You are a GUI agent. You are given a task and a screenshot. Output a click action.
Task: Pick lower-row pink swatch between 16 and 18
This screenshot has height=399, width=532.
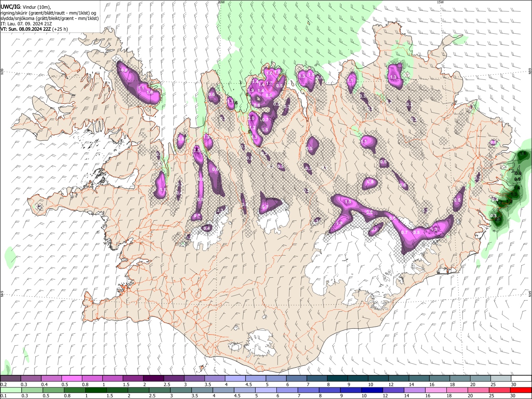(436, 390)
